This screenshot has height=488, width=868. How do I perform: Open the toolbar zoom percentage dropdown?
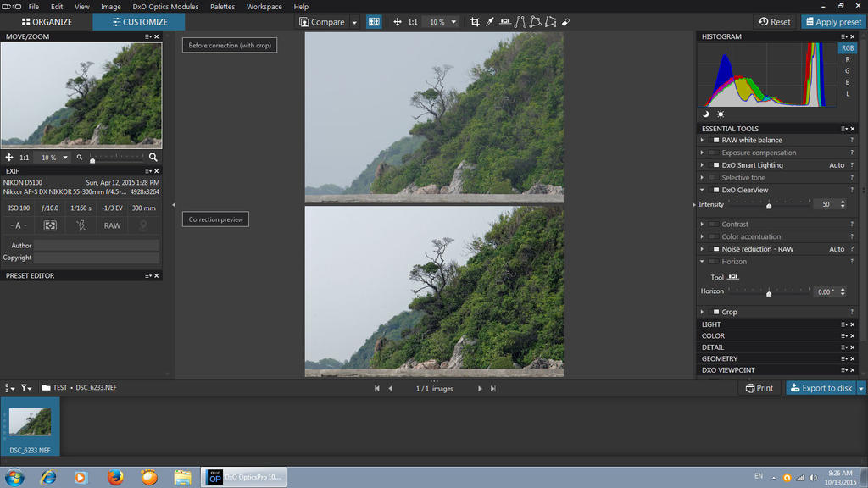click(454, 22)
